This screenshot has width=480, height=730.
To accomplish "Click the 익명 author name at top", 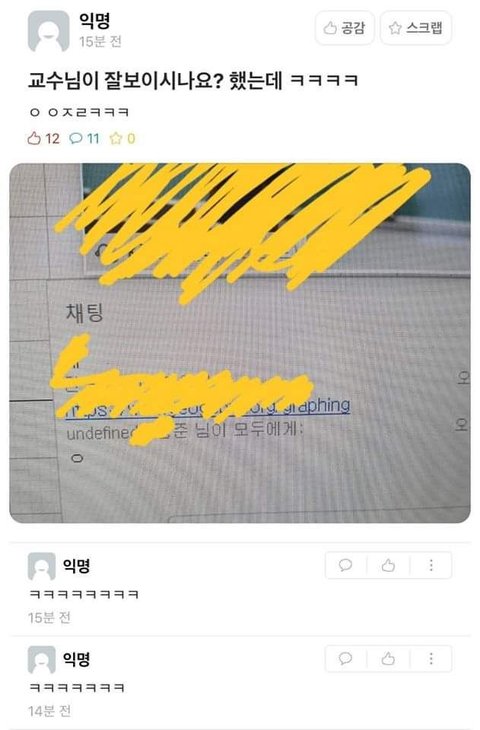I will (95, 20).
